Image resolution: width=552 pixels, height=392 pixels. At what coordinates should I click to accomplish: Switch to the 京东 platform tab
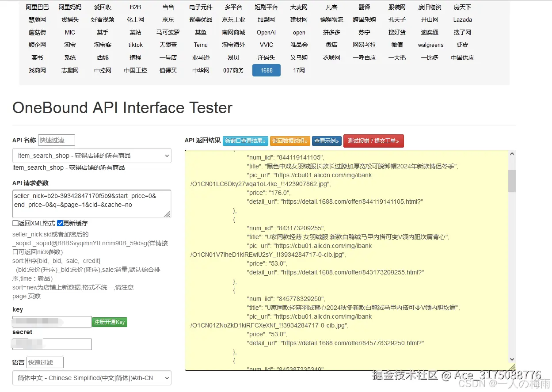pos(168,19)
